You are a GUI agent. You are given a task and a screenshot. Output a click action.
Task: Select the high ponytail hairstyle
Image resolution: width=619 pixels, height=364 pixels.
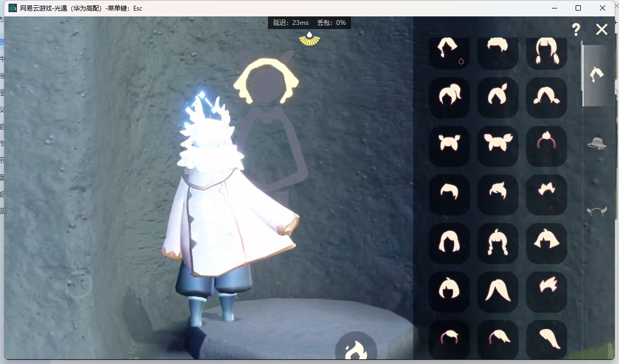pyautogui.click(x=449, y=97)
